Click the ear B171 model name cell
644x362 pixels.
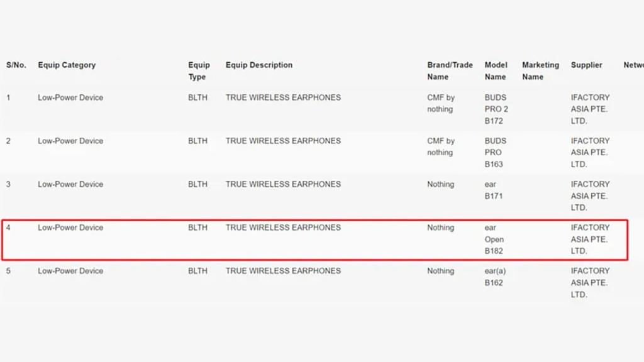point(494,190)
